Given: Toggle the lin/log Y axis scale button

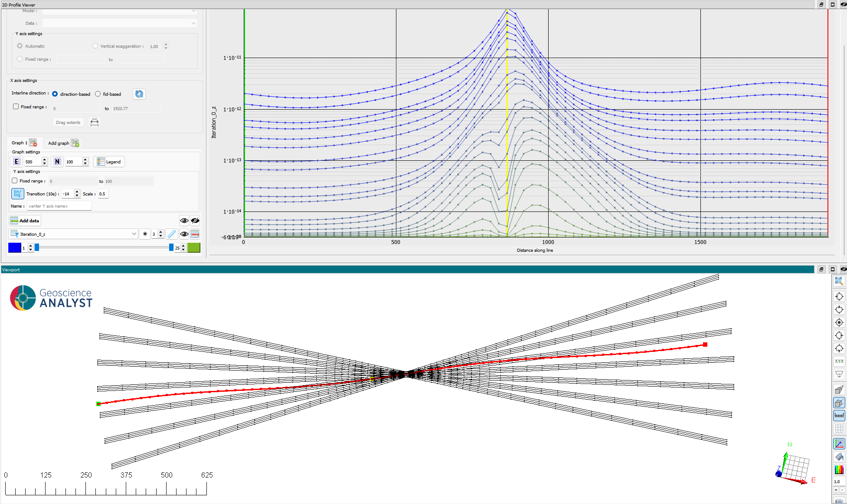Looking at the screenshot, I should click(17, 194).
